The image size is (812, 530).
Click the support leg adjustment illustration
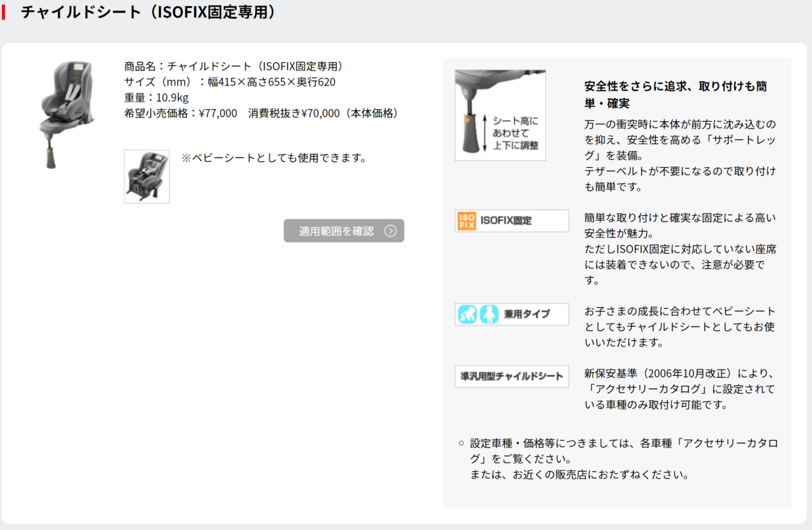[500, 115]
